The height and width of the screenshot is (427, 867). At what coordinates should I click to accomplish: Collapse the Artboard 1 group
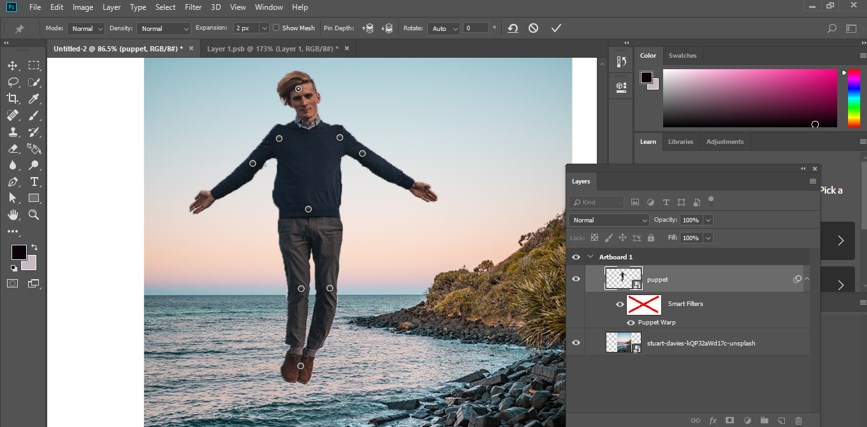(590, 257)
